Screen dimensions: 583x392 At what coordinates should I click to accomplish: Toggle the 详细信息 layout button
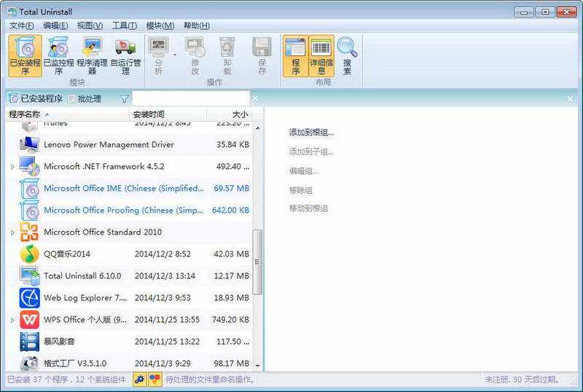(321, 56)
